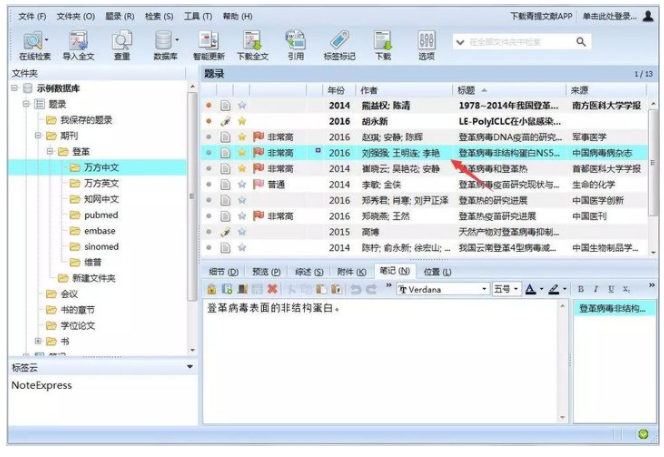Click the pink flag in 李敏 普通 row
Viewport: 664px width, 457px height.
coord(258,184)
